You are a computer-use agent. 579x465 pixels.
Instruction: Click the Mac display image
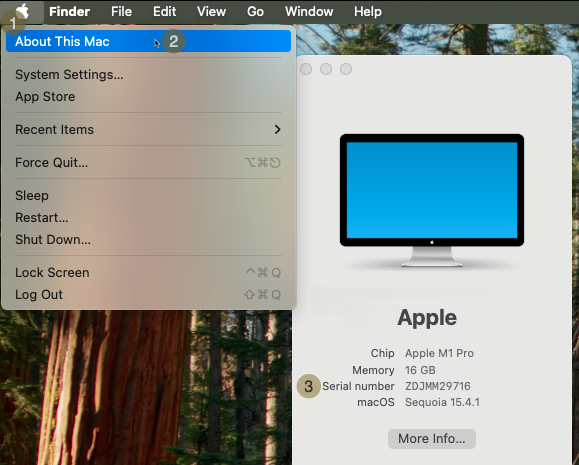point(432,200)
